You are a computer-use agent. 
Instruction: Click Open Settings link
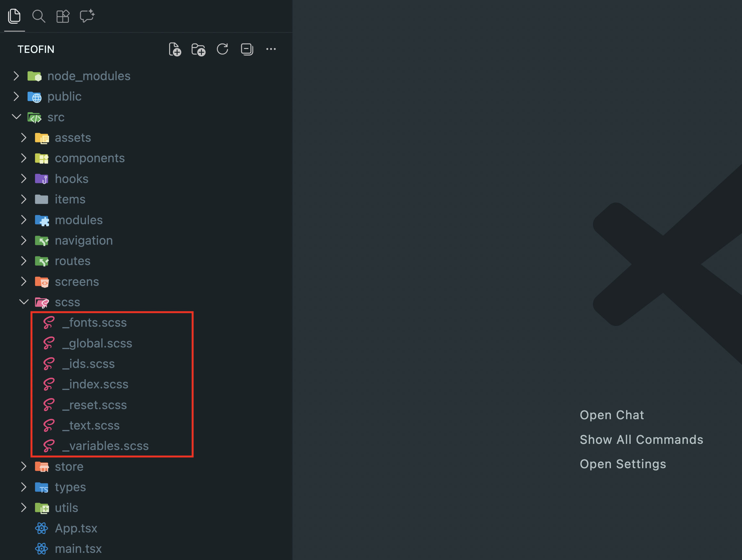coord(623,464)
